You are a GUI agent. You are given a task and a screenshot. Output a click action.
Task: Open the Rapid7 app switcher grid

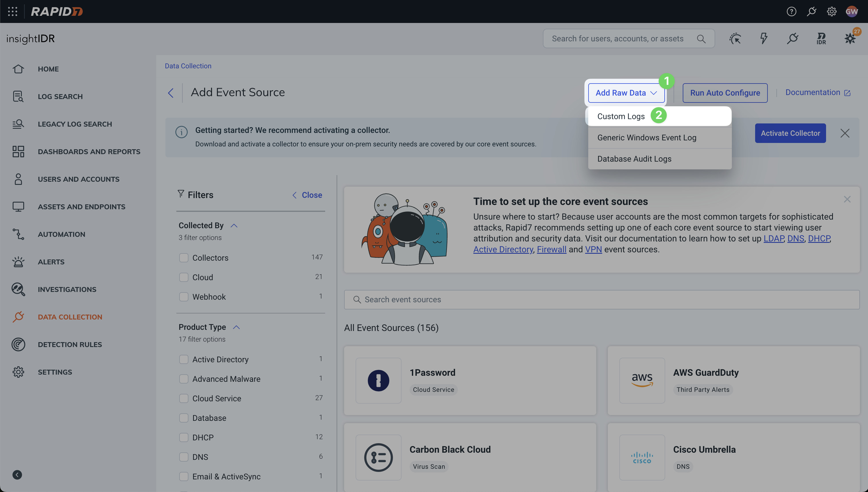pyautogui.click(x=13, y=11)
